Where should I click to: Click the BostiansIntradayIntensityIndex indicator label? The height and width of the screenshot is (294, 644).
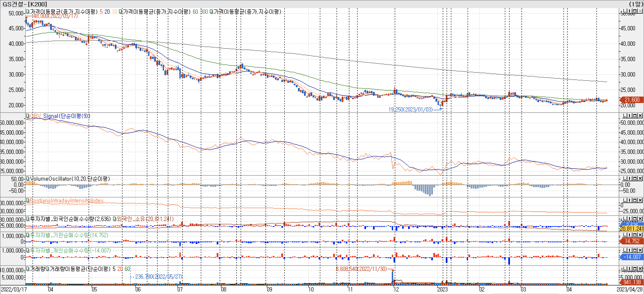pyautogui.click(x=67, y=201)
